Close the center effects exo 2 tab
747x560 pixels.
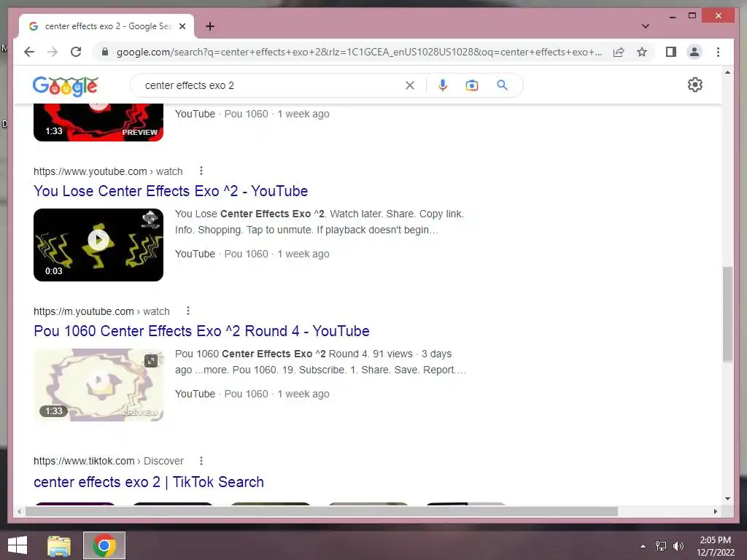click(182, 26)
